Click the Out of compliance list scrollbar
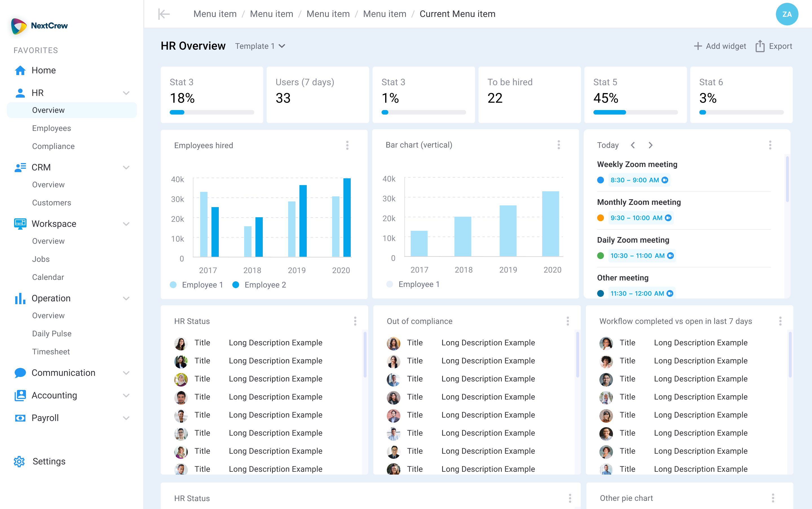This screenshot has width=812, height=509. [577, 354]
